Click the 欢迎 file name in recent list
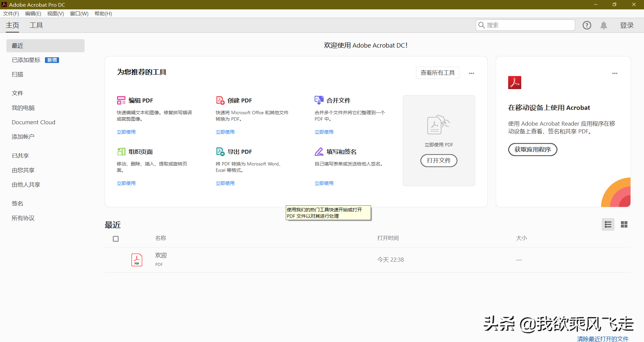The width and height of the screenshot is (644, 342). [x=161, y=255]
